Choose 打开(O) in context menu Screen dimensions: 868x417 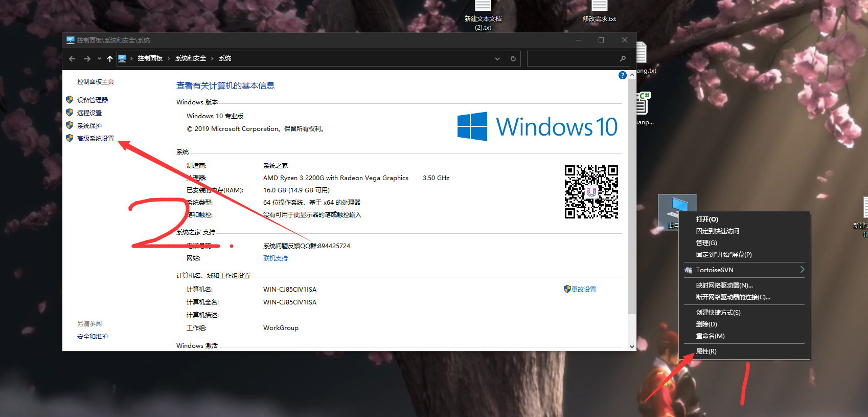[x=744, y=219]
